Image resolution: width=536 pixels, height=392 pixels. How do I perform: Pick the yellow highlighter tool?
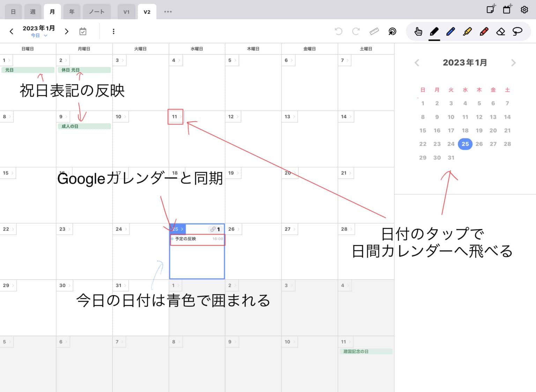pyautogui.click(x=468, y=31)
